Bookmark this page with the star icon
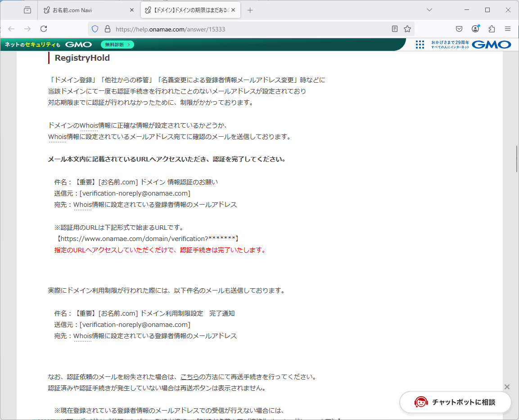This screenshot has width=519, height=420. click(x=407, y=29)
